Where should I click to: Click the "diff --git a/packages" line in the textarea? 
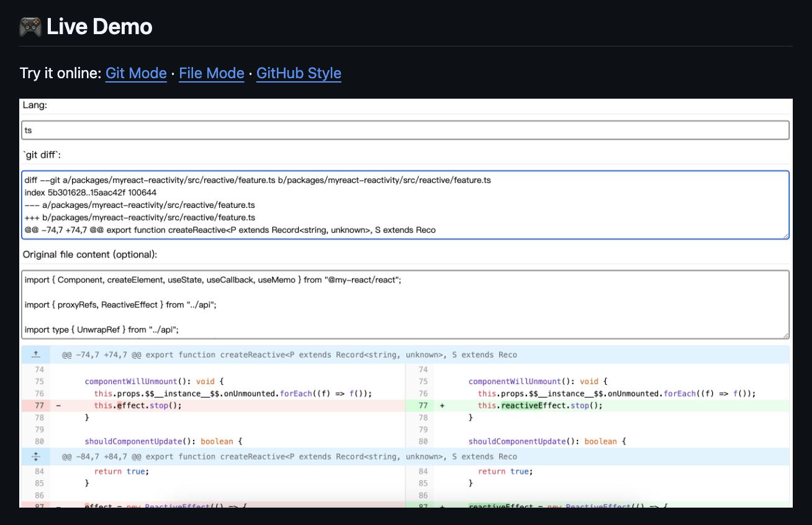pyautogui.click(x=258, y=180)
